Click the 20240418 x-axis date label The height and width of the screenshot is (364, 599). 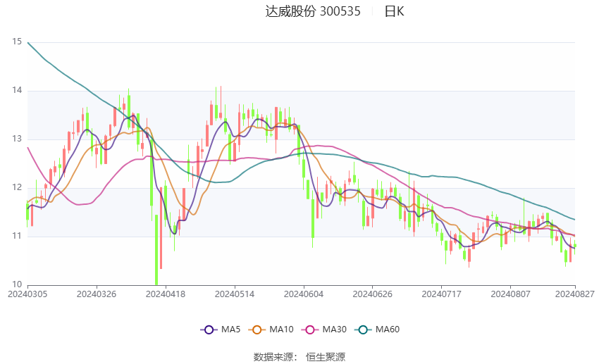(x=166, y=294)
